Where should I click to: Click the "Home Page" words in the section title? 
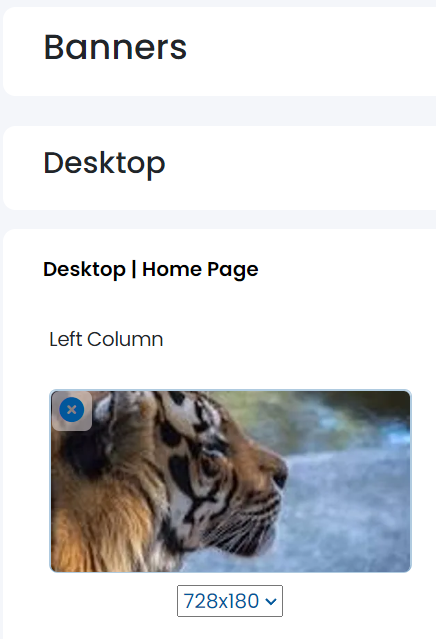point(200,270)
